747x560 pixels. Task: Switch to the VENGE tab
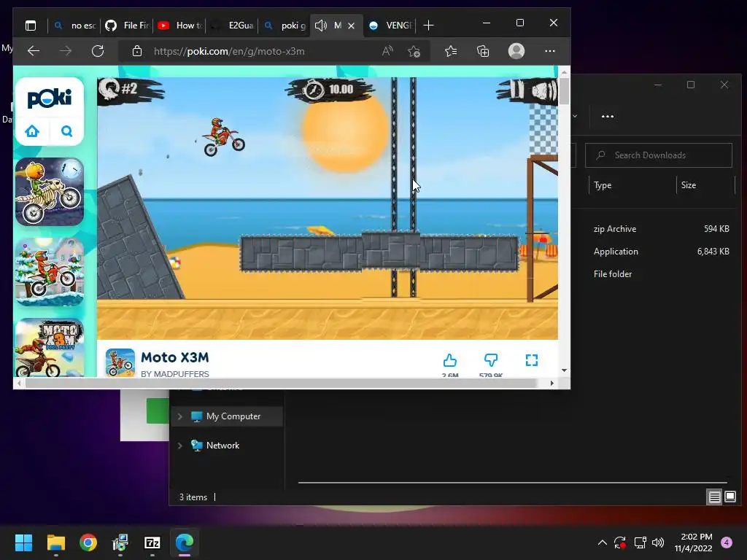point(390,26)
